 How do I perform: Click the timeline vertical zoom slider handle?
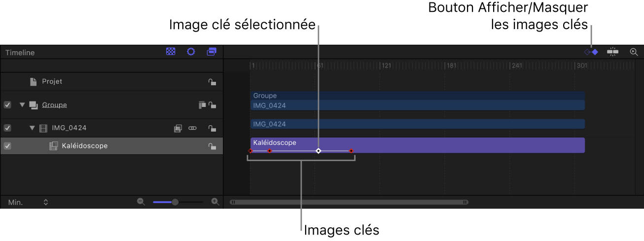click(x=175, y=202)
